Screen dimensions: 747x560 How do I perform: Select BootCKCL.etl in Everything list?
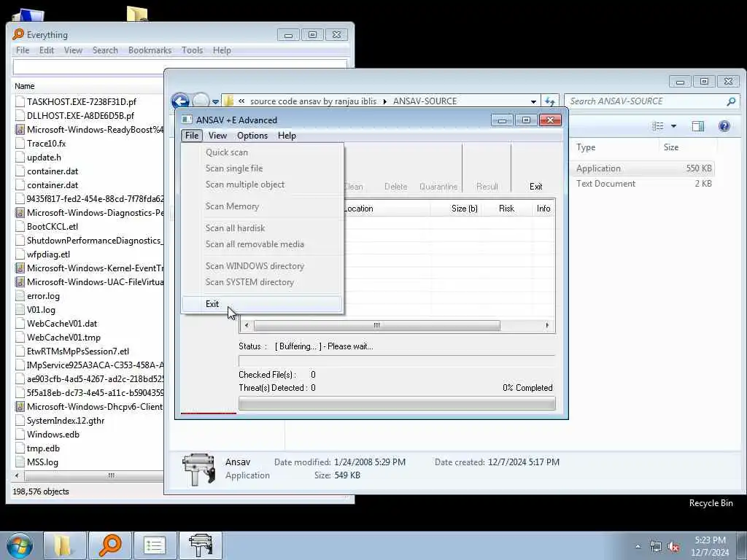click(53, 227)
